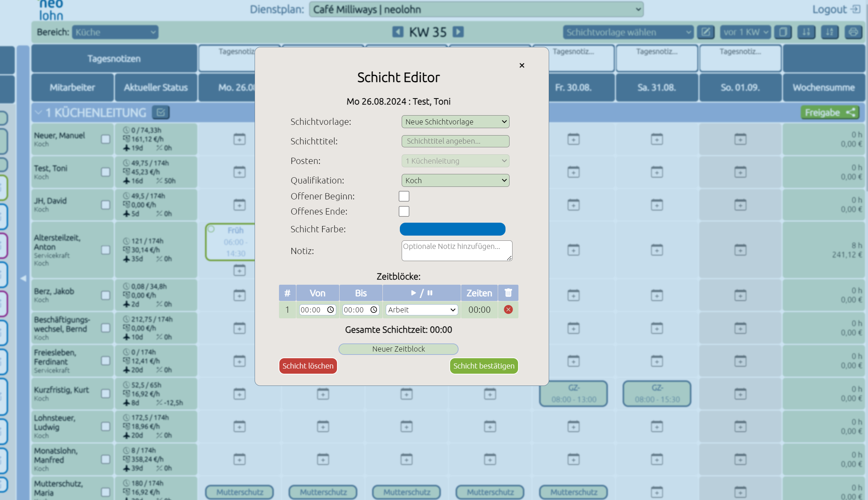Image resolution: width=868 pixels, height=500 pixels.
Task: Add shift for Beschäftigungswechsel, Bernd on Friday
Action: tap(573, 328)
